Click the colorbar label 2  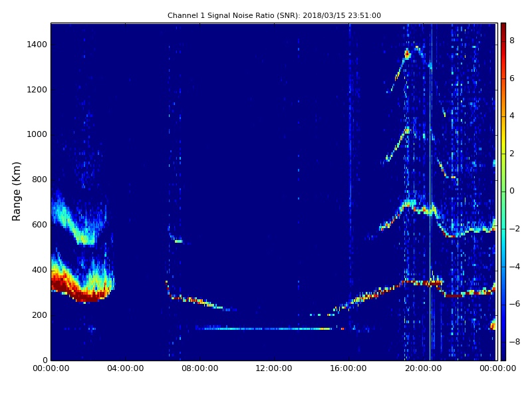[x=512, y=154]
